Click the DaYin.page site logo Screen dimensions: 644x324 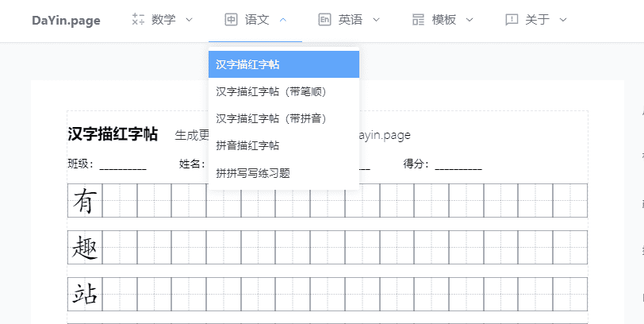click(x=66, y=20)
